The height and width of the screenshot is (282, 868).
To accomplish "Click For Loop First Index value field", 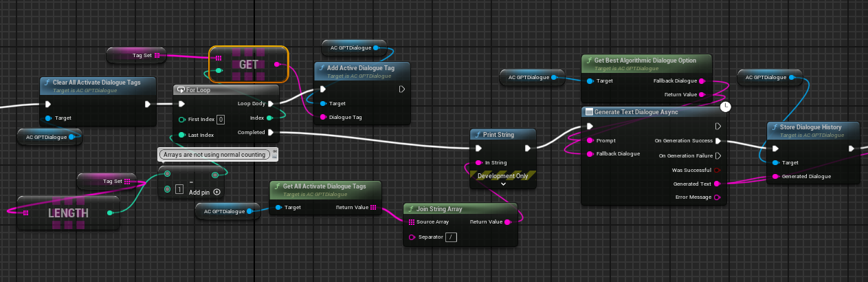I will click(221, 119).
